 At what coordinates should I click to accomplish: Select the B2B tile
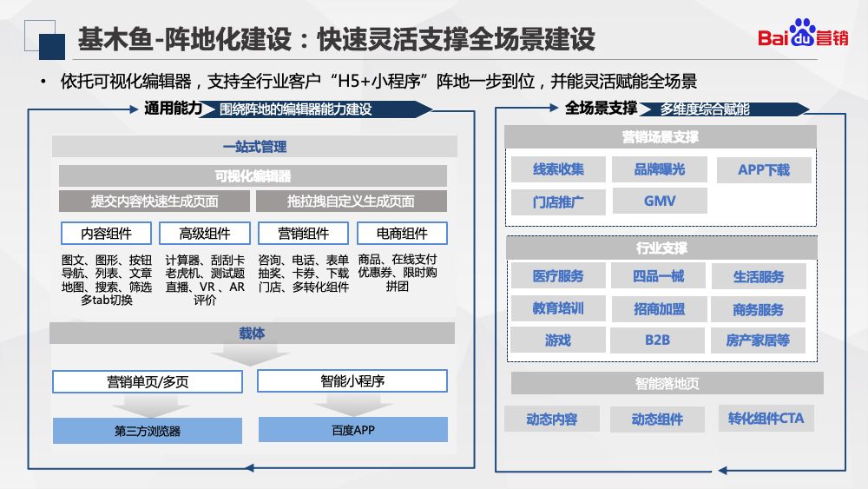point(657,340)
